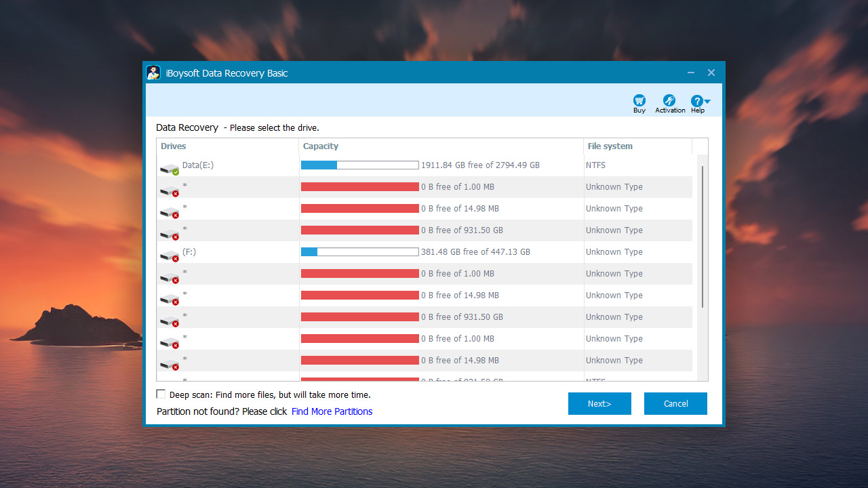Viewport: 868px width, 488px height.
Task: Sort by the File system column header
Action: 638,146
